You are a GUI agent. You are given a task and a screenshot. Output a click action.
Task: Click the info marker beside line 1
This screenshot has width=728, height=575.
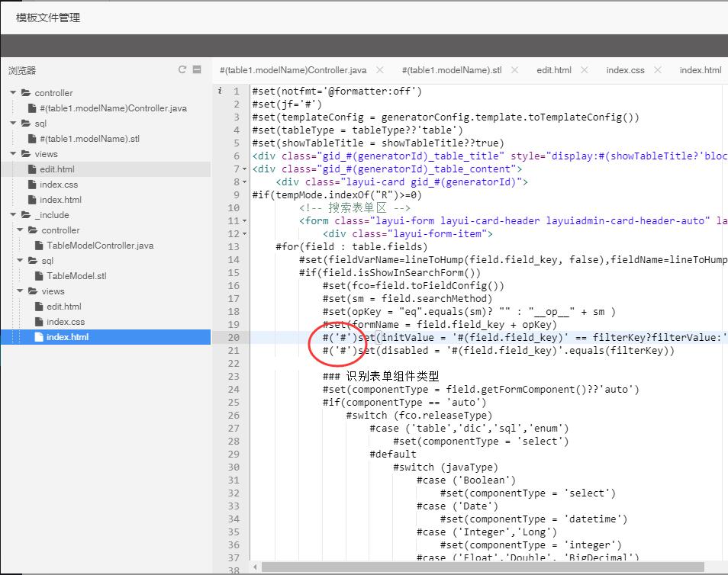[220, 91]
